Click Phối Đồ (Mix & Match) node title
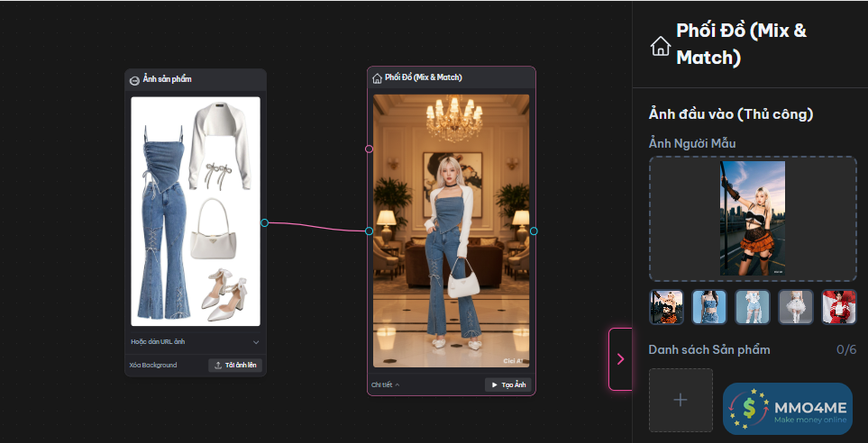The height and width of the screenshot is (443, 868). 424,77
